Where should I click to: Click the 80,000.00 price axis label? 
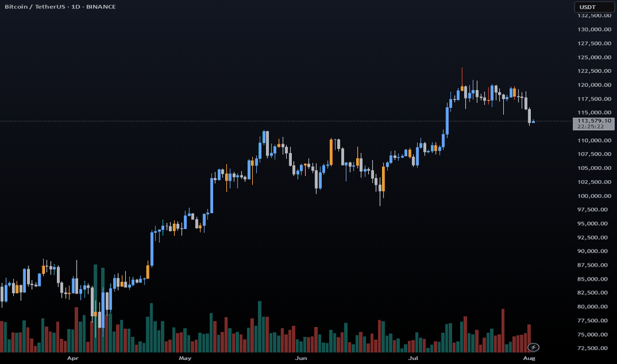594,306
